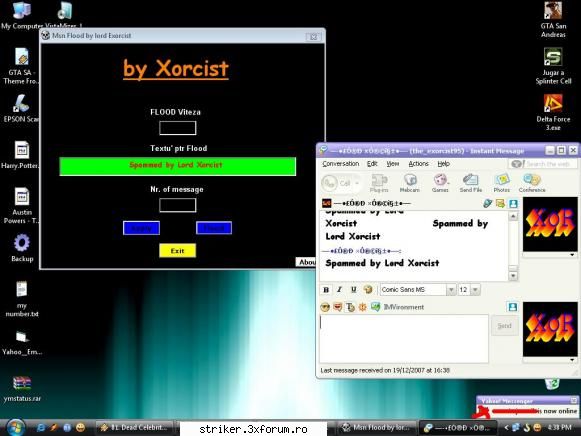Click the Send message button

(x=504, y=326)
